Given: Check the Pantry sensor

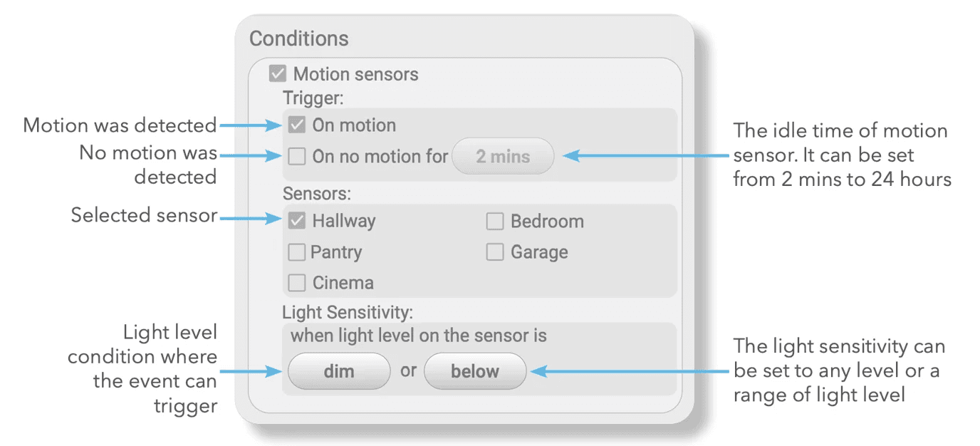Looking at the screenshot, I should click(296, 252).
